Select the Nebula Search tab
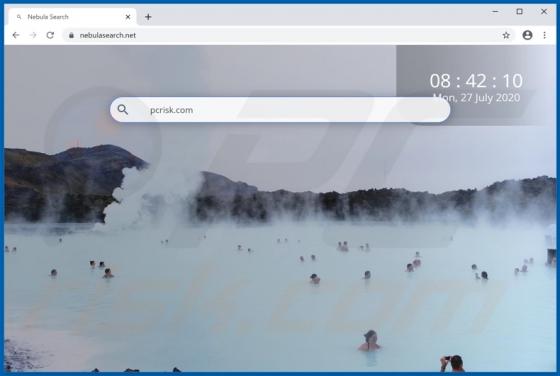The width and height of the screenshot is (560, 376). click(72, 17)
